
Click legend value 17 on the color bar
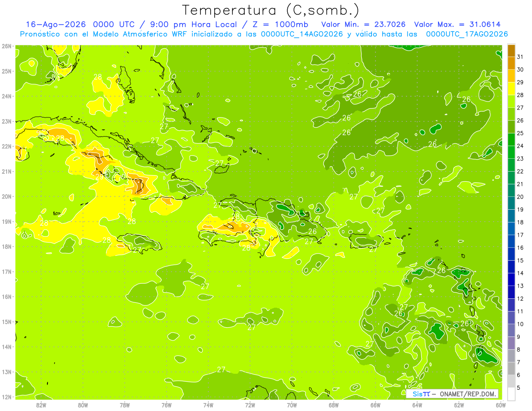click(520, 235)
